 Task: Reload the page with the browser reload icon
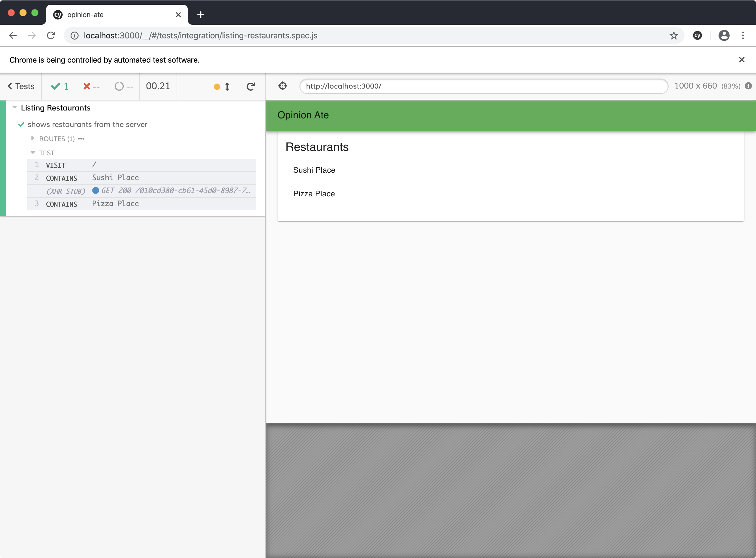[x=51, y=35]
